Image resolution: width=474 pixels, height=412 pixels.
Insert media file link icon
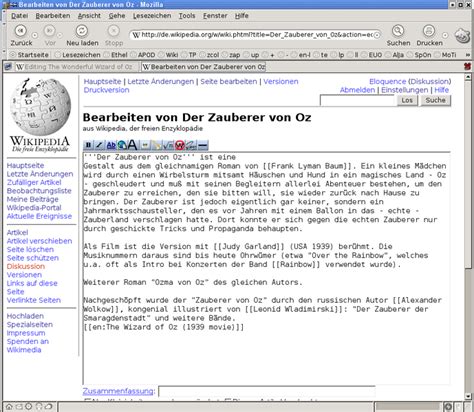(157, 145)
